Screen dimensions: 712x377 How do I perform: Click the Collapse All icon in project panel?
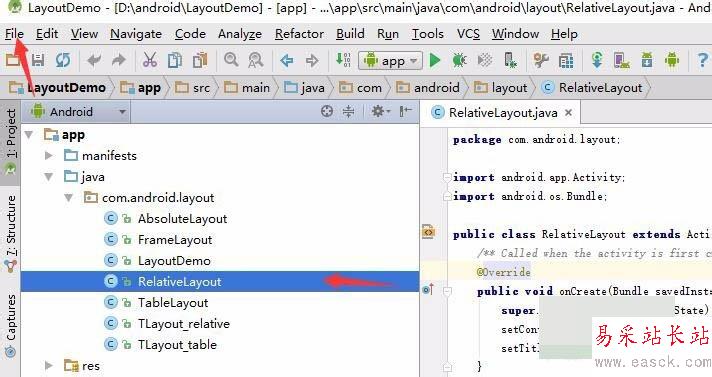[x=348, y=111]
